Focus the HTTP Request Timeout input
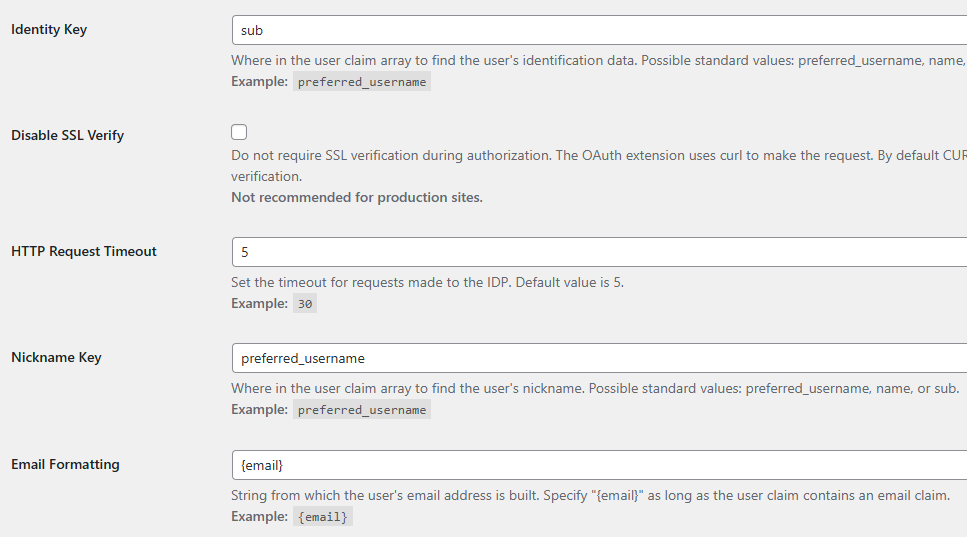The width and height of the screenshot is (967, 537). [x=598, y=252]
